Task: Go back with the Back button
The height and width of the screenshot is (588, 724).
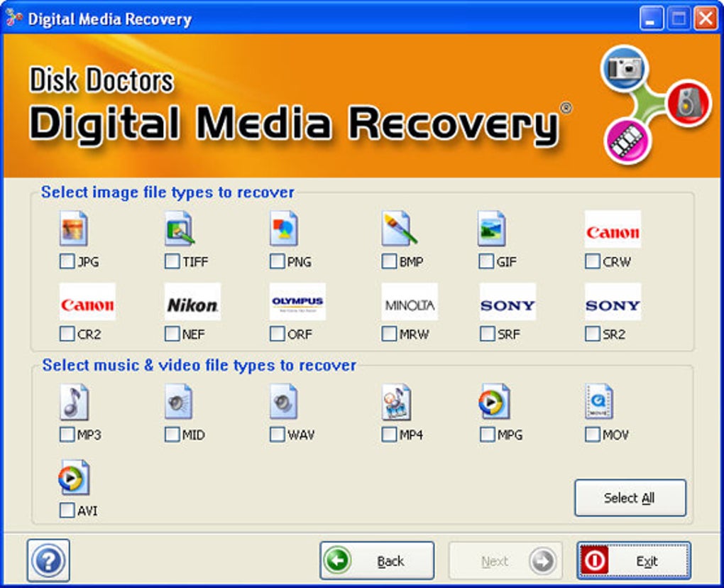Action: [x=377, y=561]
